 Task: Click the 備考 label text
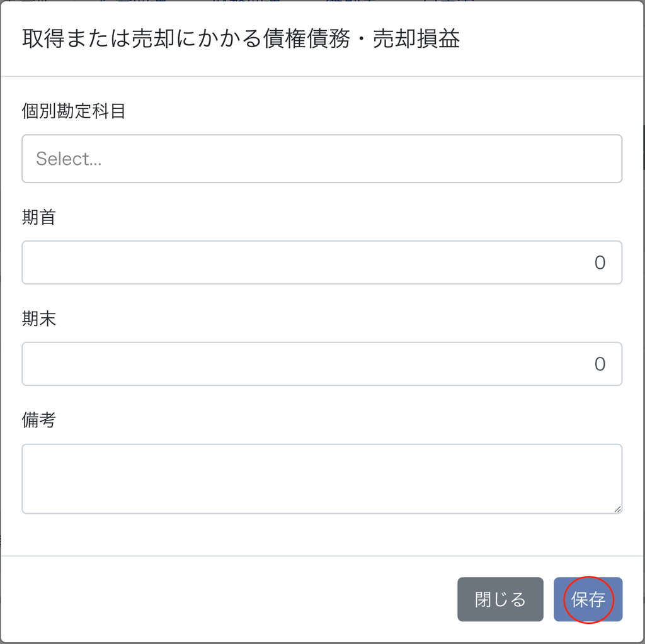[39, 421]
